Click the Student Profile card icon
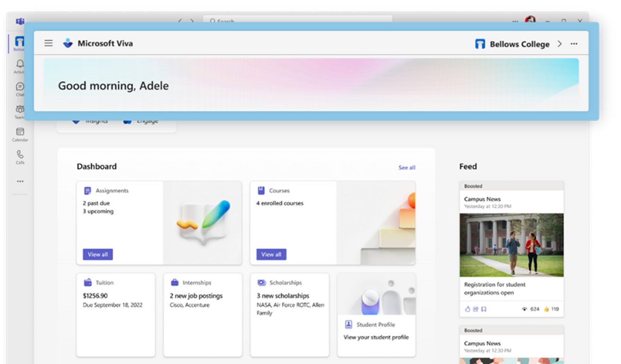Screen dimensions: 621x364 coord(348,324)
